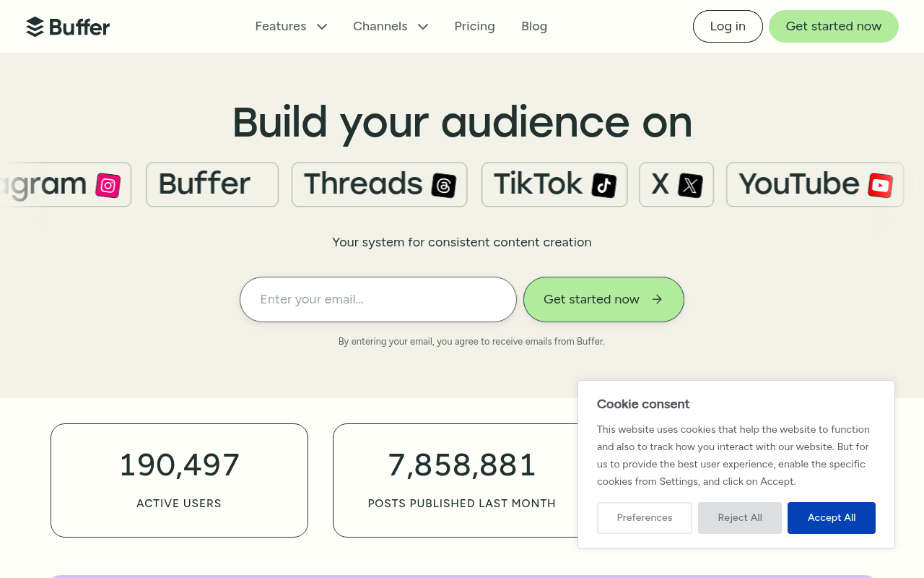Reject all cookies
The height and width of the screenshot is (578, 924).
739,517
